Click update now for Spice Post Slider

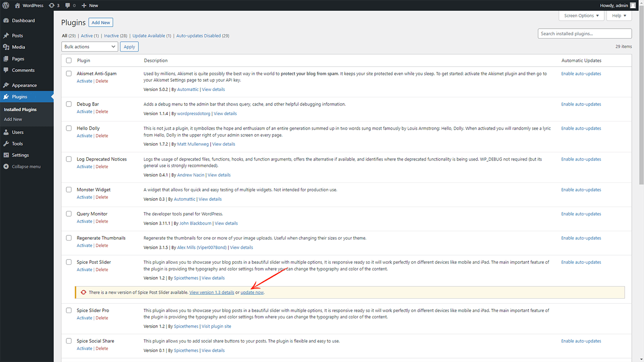coord(252,292)
